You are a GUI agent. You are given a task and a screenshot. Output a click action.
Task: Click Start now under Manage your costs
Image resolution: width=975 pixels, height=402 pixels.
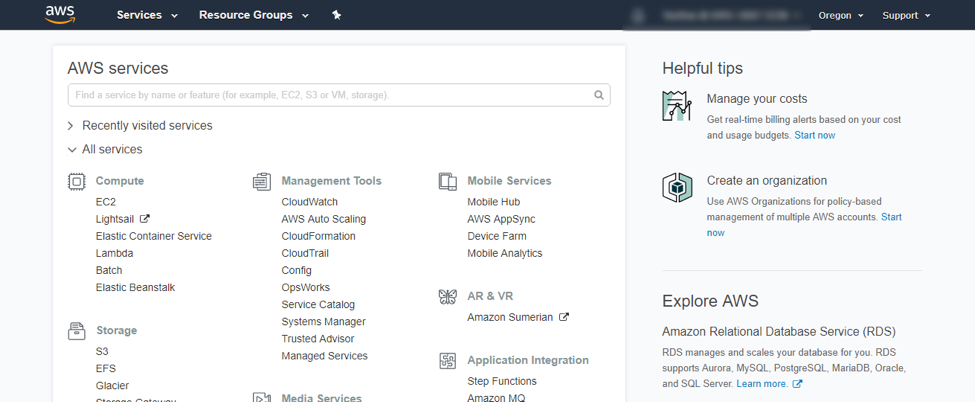pyautogui.click(x=815, y=135)
